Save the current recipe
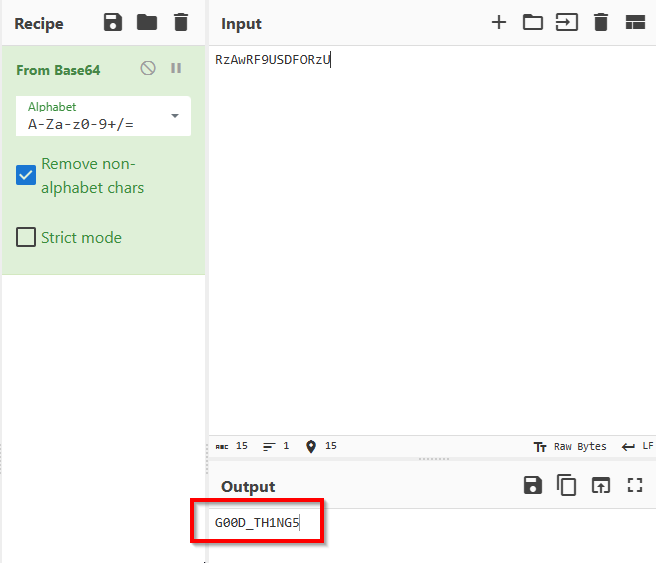 113,23
